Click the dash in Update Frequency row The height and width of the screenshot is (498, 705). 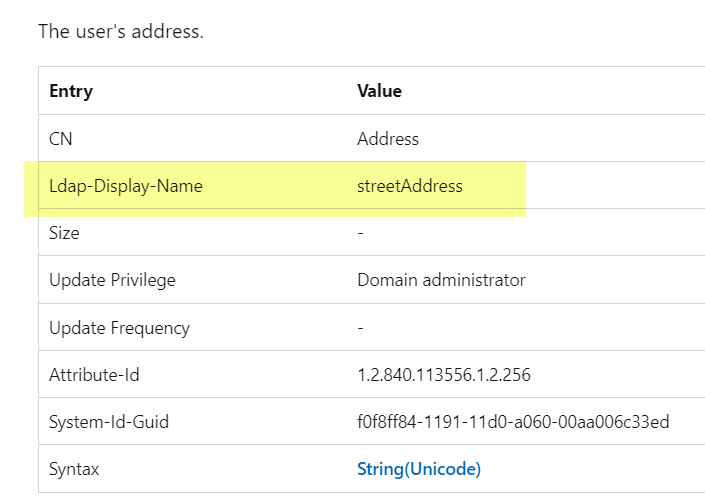point(361,327)
